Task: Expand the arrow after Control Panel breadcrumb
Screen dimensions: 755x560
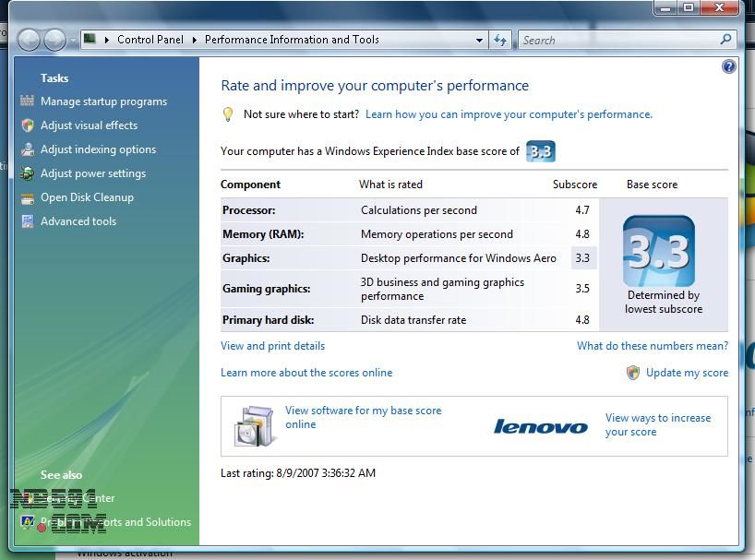Action: 194,40
